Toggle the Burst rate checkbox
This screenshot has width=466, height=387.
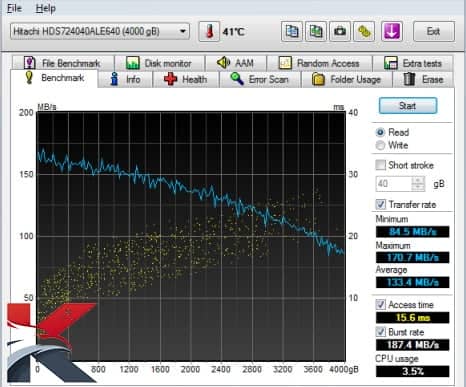point(380,332)
